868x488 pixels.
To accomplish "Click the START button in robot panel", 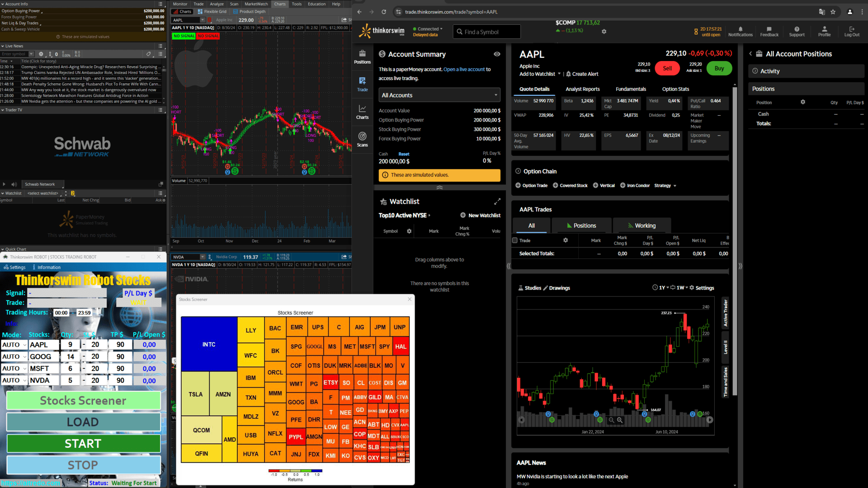I will (x=83, y=443).
